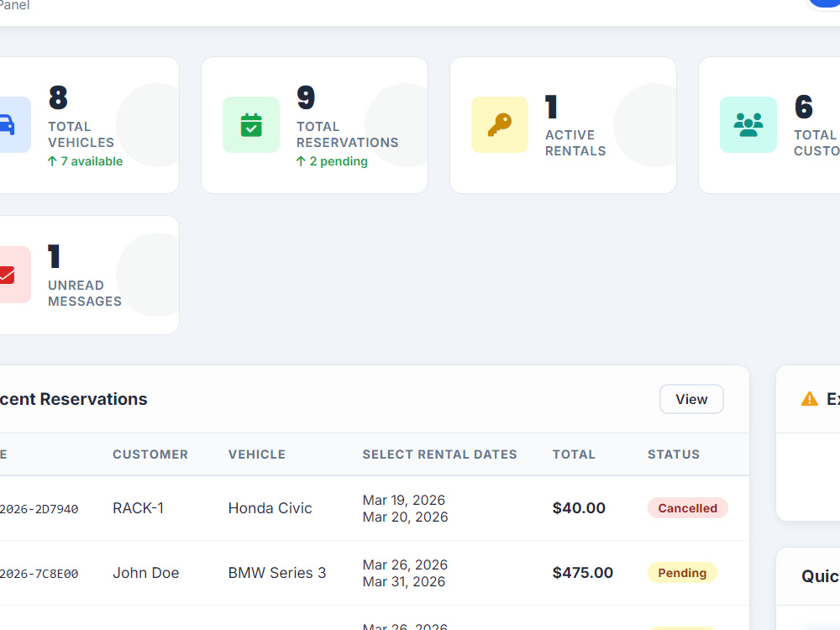840x630 pixels.
Task: Click the 2 pending indicator
Action: (x=332, y=161)
